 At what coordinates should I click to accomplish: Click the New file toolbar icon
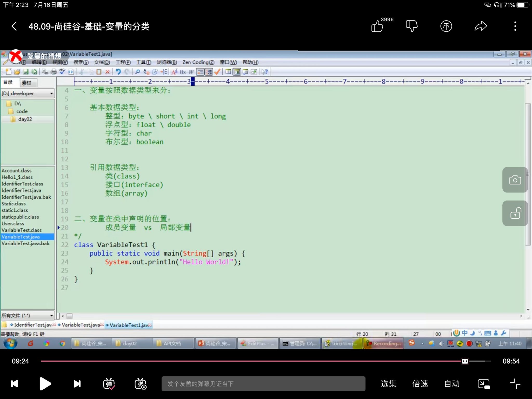tap(9, 72)
